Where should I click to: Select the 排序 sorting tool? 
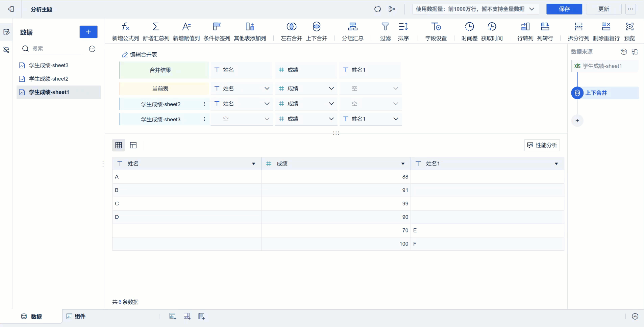click(403, 31)
